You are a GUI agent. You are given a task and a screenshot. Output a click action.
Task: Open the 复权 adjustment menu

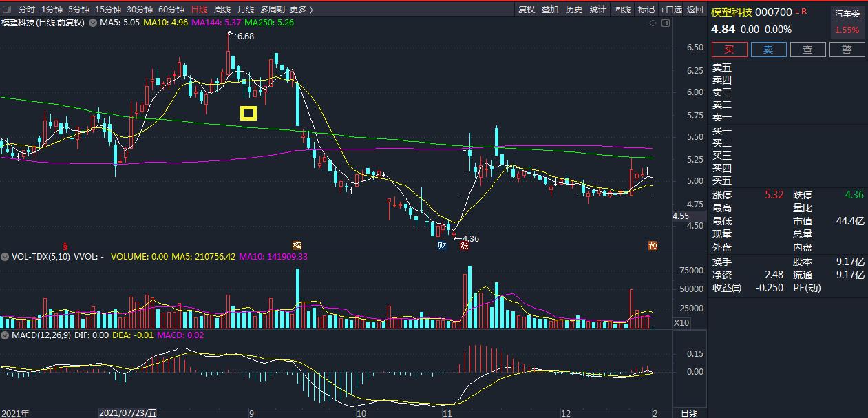527,10
